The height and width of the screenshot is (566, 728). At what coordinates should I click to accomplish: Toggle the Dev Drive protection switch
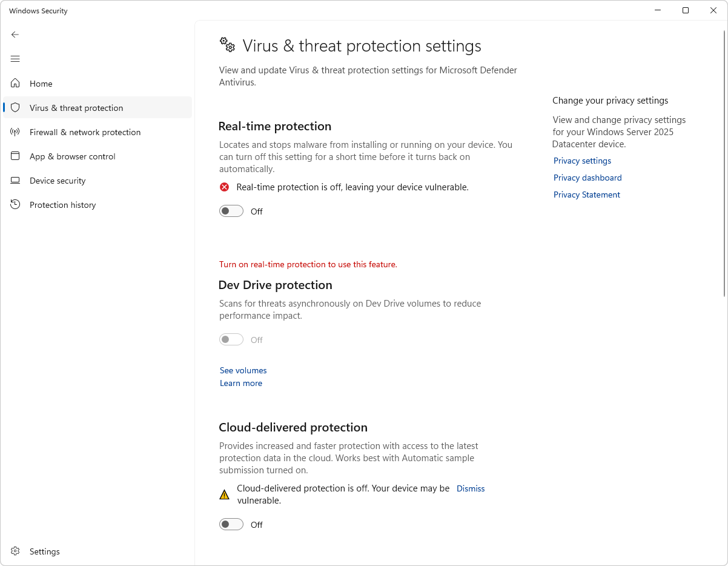(231, 340)
